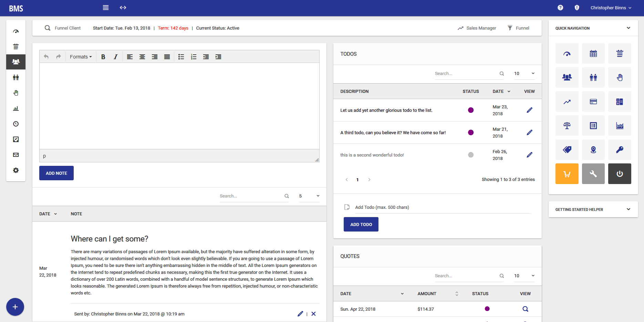Click the Add Todo button
The height and width of the screenshot is (322, 644).
(x=361, y=224)
